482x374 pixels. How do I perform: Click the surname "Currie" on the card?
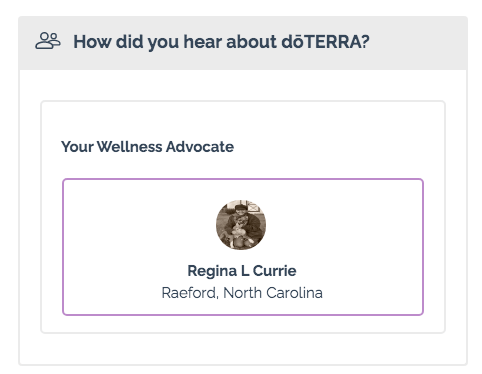(274, 271)
